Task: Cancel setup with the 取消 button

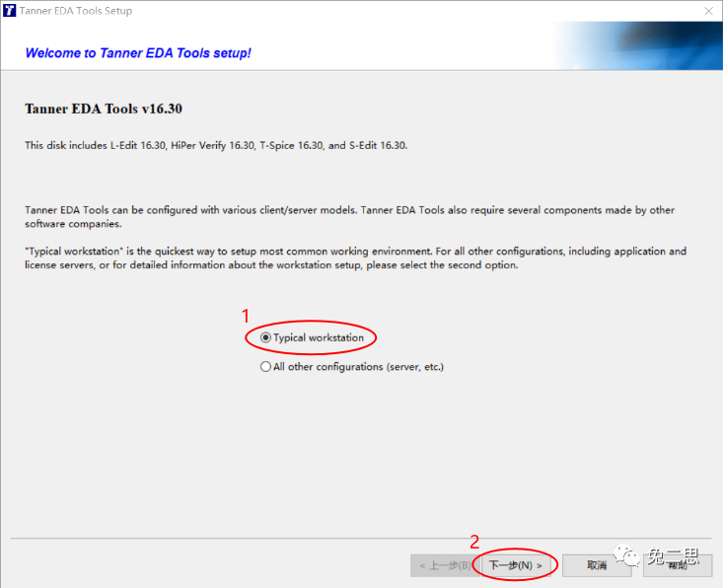Action: [x=596, y=565]
